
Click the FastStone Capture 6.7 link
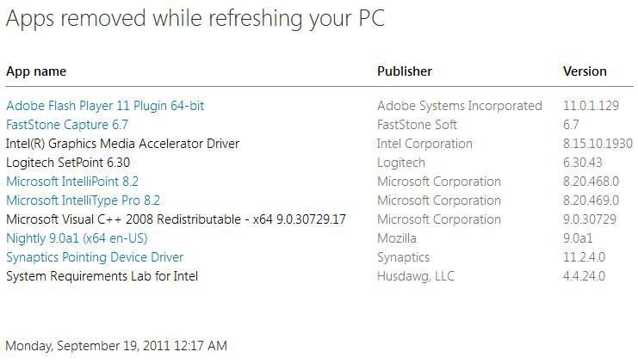[x=67, y=125]
